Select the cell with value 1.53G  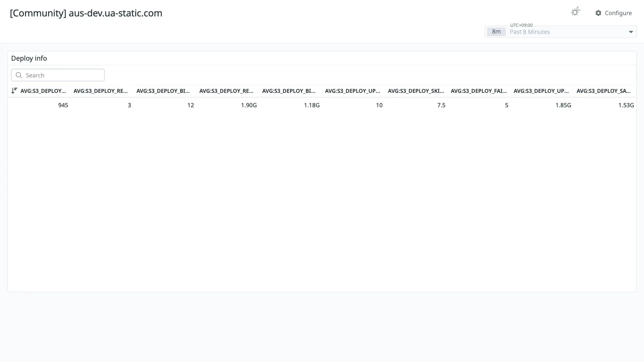605,105
